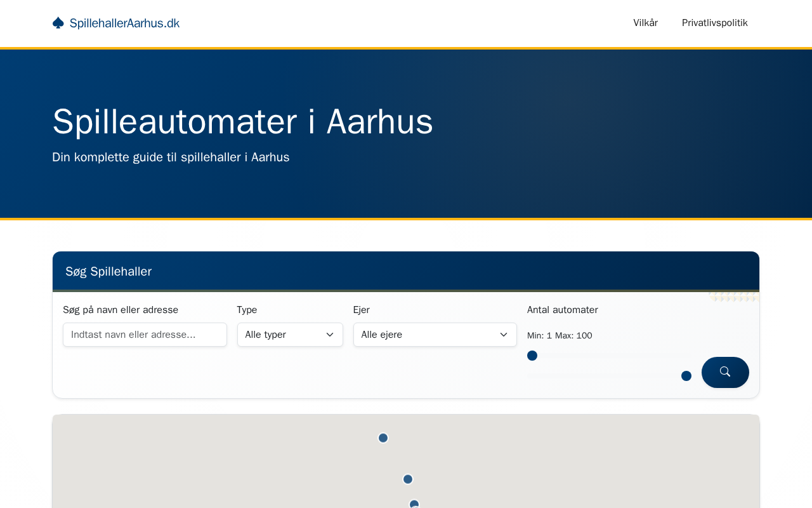
Task: Open the Vilkår page
Action: (x=645, y=23)
